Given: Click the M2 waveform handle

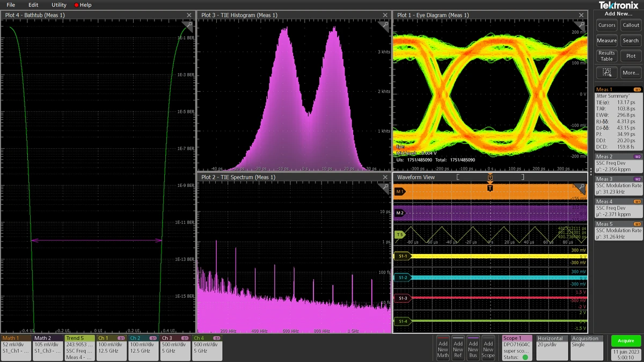Looking at the screenshot, I should click(x=399, y=213).
